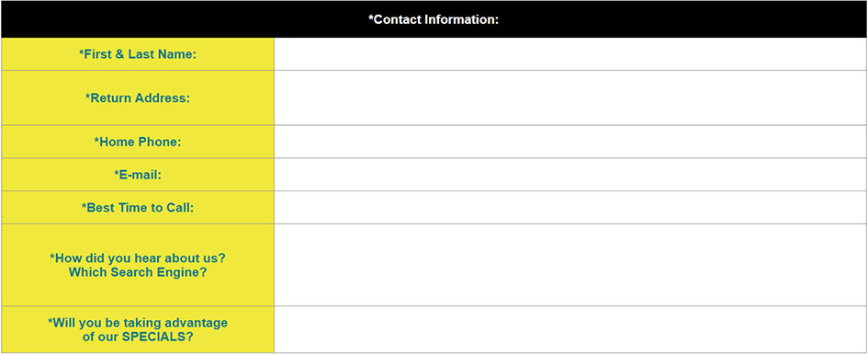Image resolution: width=868 pixels, height=355 pixels.
Task: Click the *Home Phone label
Action: [x=138, y=142]
